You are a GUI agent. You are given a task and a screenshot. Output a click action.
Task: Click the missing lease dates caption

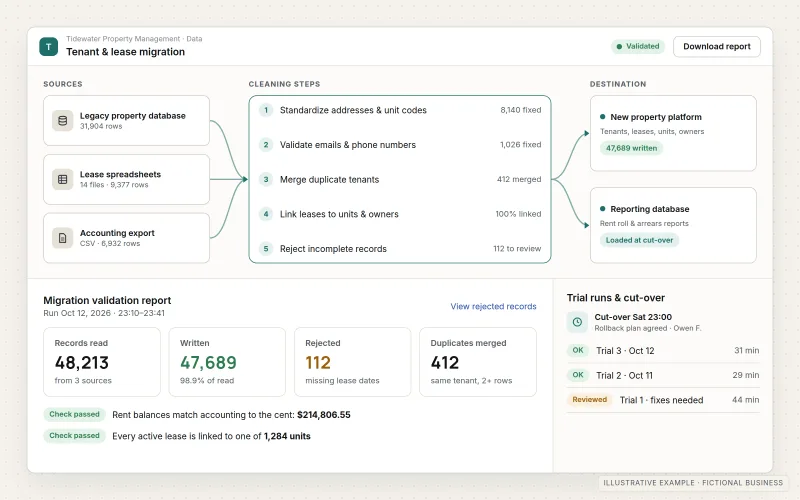click(342, 381)
